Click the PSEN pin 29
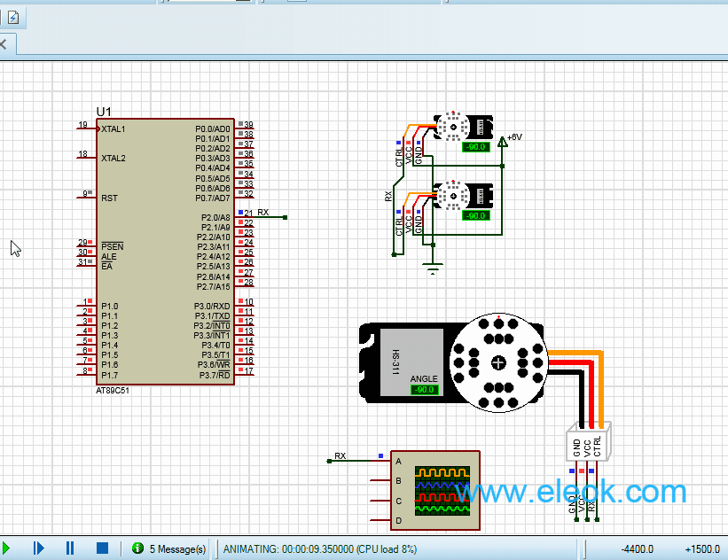The image size is (728, 560). point(86,246)
